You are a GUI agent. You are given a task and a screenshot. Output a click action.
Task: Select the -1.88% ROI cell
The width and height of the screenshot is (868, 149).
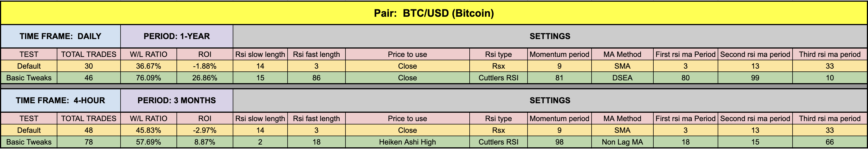205,66
